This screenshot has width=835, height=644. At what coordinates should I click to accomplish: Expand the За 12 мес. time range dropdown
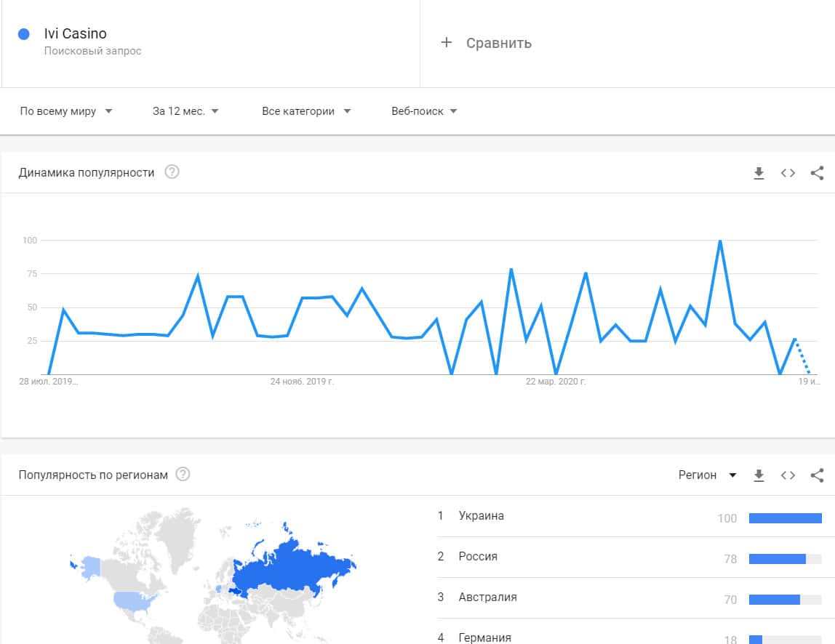[x=185, y=111]
